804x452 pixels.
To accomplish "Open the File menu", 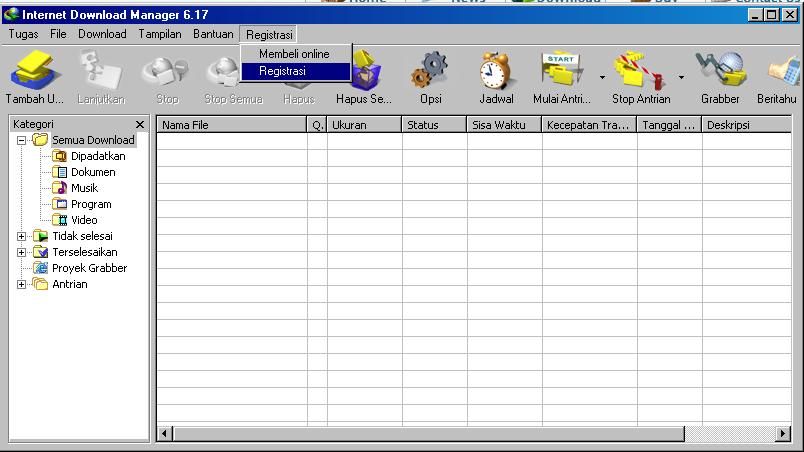I will tap(58, 34).
